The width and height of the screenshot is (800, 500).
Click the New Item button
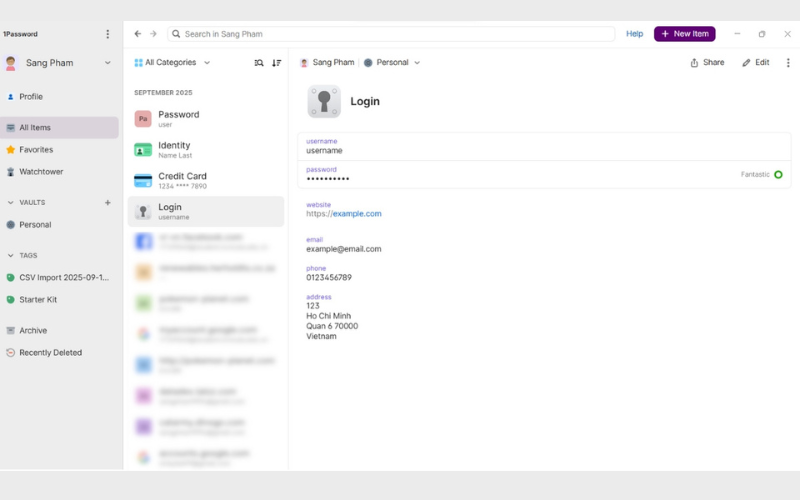pos(684,34)
